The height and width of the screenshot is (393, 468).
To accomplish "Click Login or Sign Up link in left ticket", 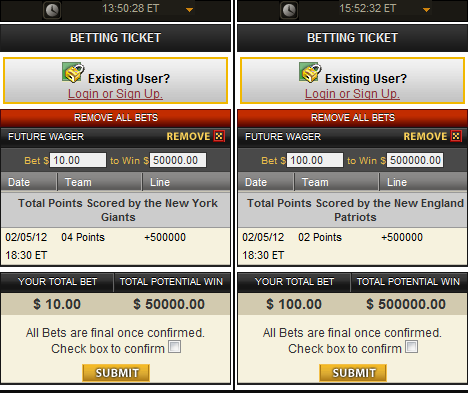I will tap(115, 94).
